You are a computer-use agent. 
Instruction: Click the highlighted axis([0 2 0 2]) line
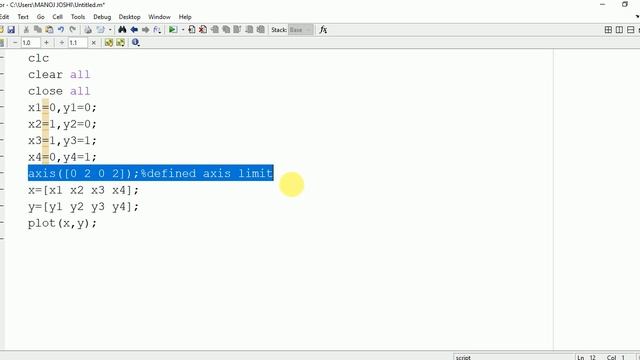click(151, 173)
